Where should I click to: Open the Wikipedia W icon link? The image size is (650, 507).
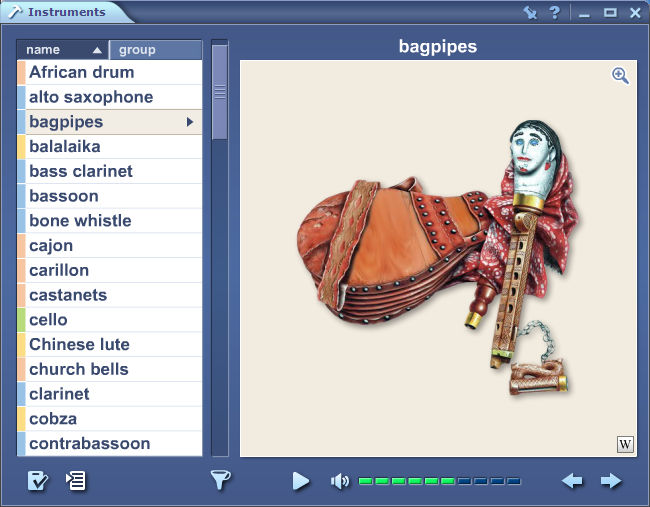click(625, 444)
